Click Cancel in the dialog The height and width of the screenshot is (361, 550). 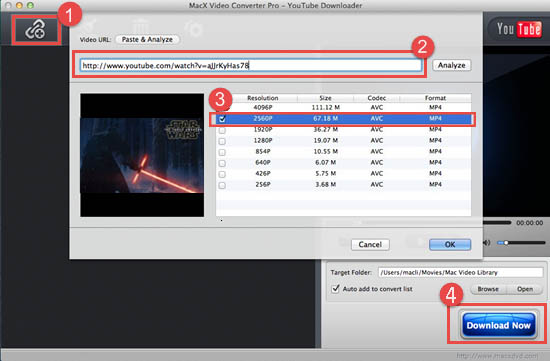pos(370,245)
